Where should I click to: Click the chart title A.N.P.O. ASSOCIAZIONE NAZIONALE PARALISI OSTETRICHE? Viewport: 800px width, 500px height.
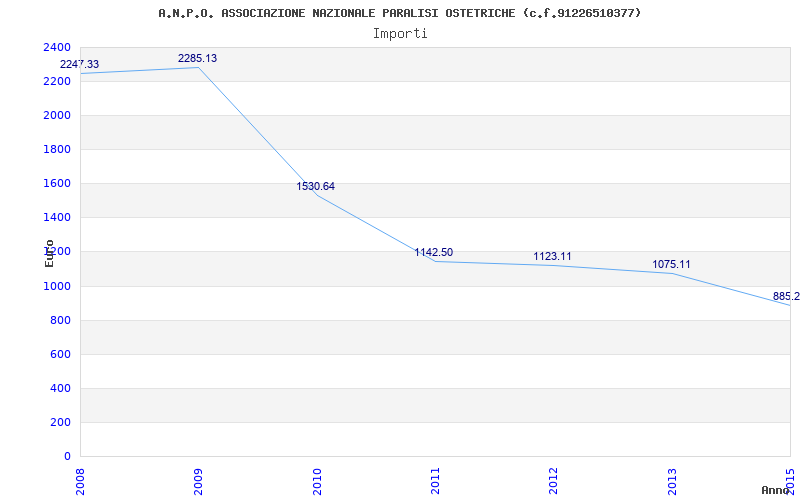[x=399, y=13]
